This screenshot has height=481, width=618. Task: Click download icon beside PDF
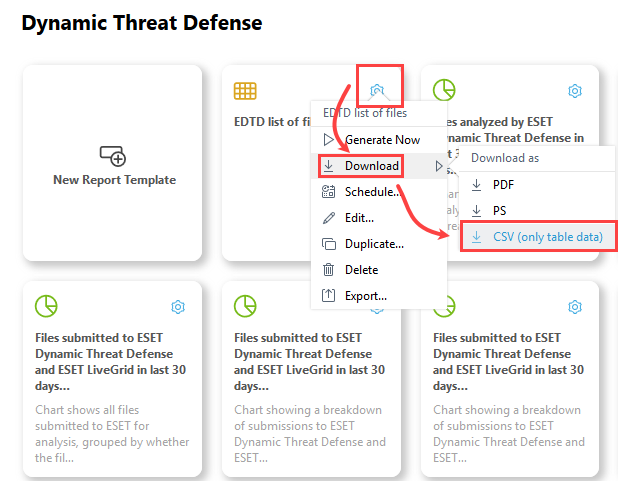(x=477, y=185)
